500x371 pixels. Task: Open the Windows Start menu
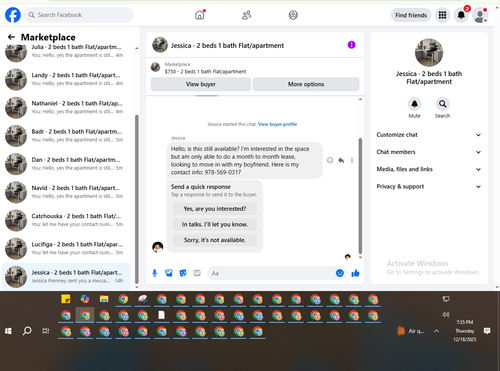click(x=8, y=331)
